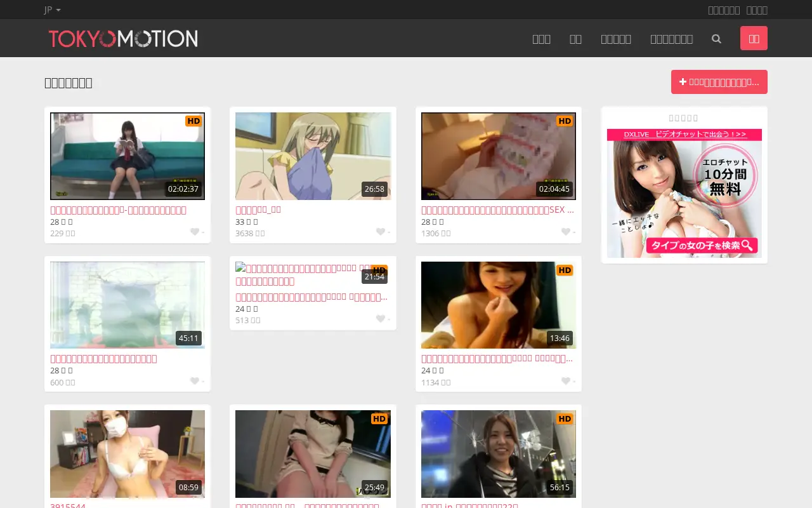Open title link of the 13:46 video

[x=497, y=359]
